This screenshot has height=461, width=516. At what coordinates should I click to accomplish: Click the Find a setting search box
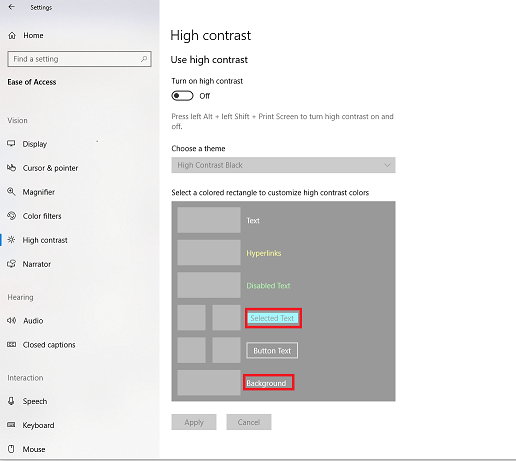tap(79, 59)
